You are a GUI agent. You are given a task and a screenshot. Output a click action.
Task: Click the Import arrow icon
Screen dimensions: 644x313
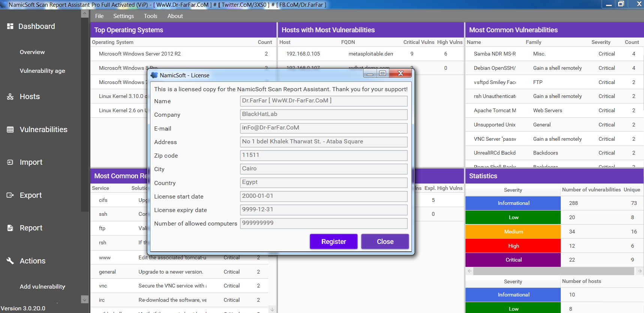[x=10, y=163]
